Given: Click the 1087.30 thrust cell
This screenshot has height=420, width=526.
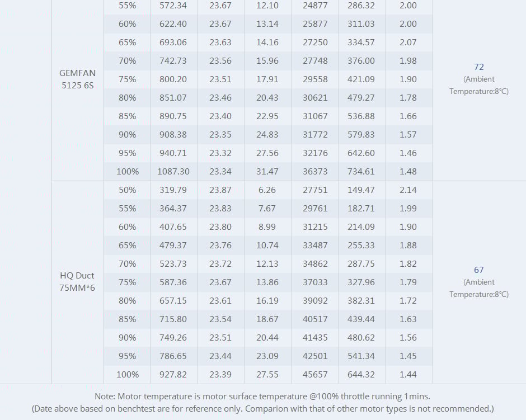Looking at the screenshot, I should [x=173, y=172].
